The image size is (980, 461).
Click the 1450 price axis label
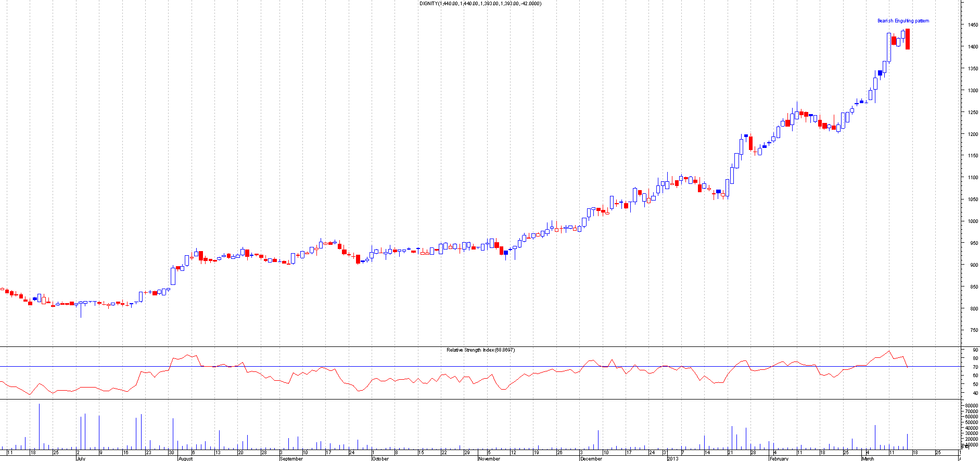[972, 25]
